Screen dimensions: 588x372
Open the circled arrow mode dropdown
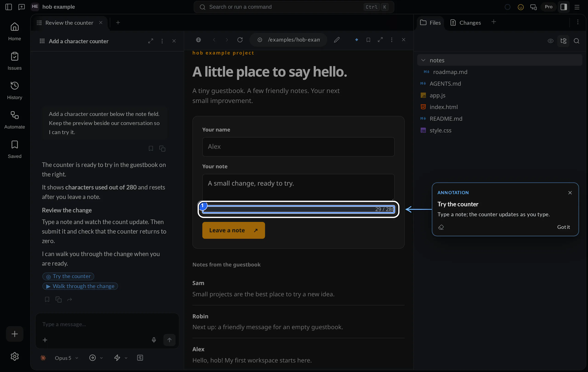(96, 358)
